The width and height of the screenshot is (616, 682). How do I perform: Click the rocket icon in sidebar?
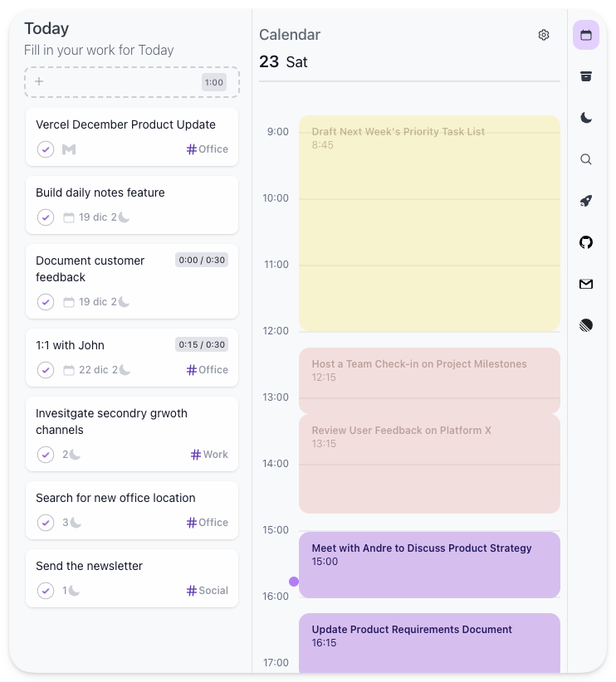pos(585,201)
